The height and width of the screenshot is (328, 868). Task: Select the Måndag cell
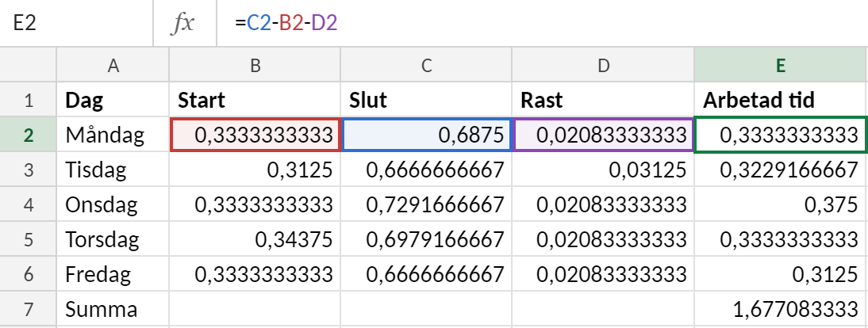point(113,135)
